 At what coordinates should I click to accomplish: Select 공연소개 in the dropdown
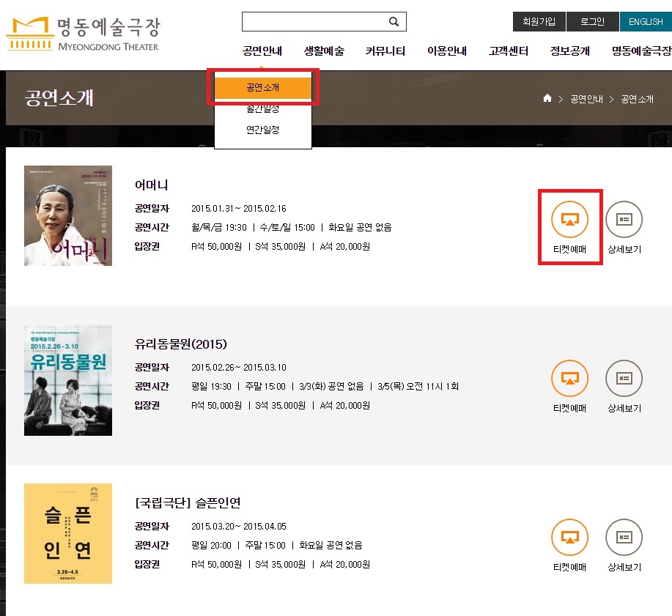(262, 87)
